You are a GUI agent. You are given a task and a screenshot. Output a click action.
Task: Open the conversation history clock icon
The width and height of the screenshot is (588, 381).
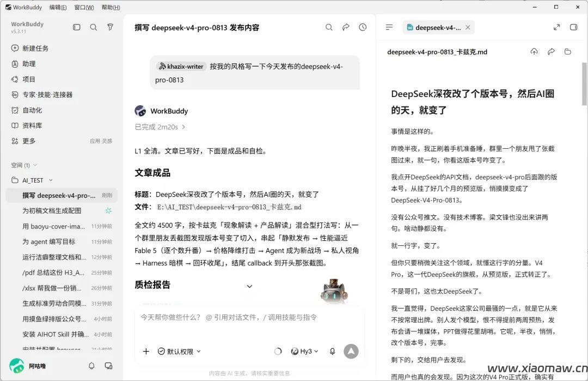[363, 27]
